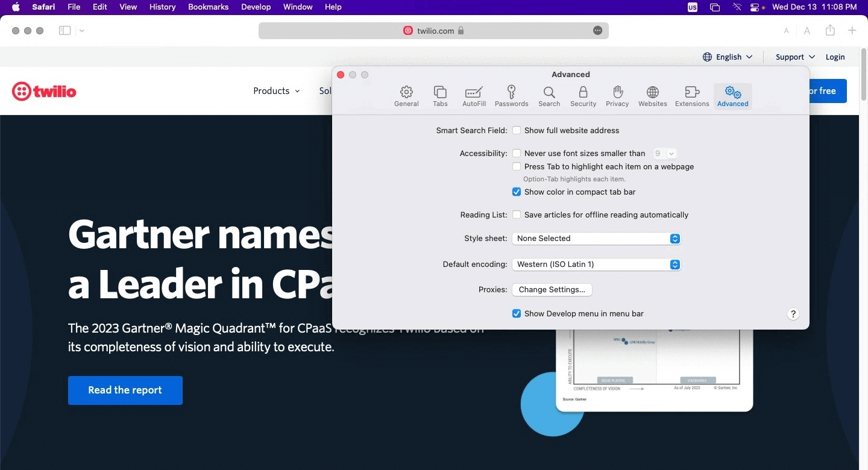The width and height of the screenshot is (868, 470).
Task: Open the Style sheet dropdown
Action: (596, 239)
